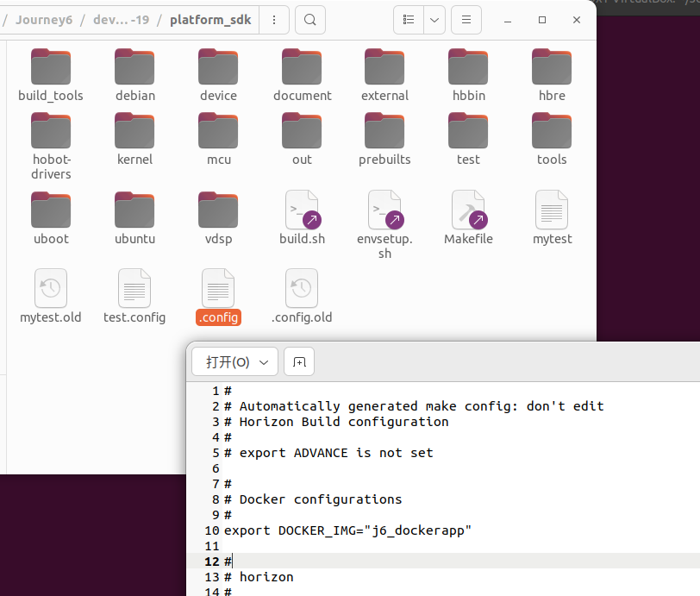Select the build_tools folder
This screenshot has height=596, width=700.
pyautogui.click(x=51, y=67)
